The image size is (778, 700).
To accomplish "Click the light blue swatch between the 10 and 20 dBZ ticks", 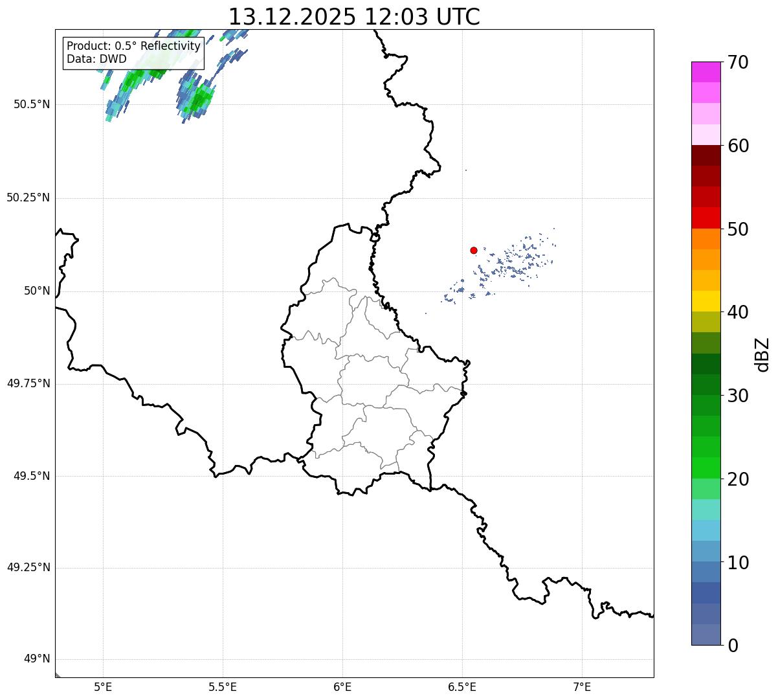I will coord(706,530).
